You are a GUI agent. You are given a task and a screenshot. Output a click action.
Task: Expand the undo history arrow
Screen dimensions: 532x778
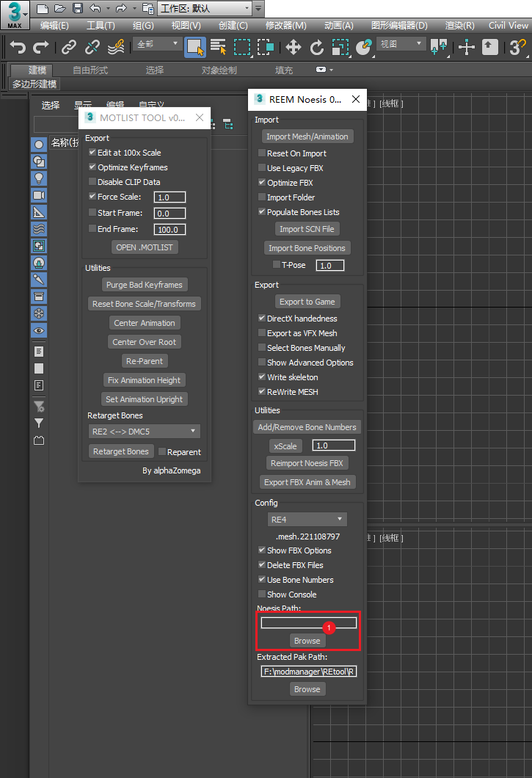click(x=108, y=8)
